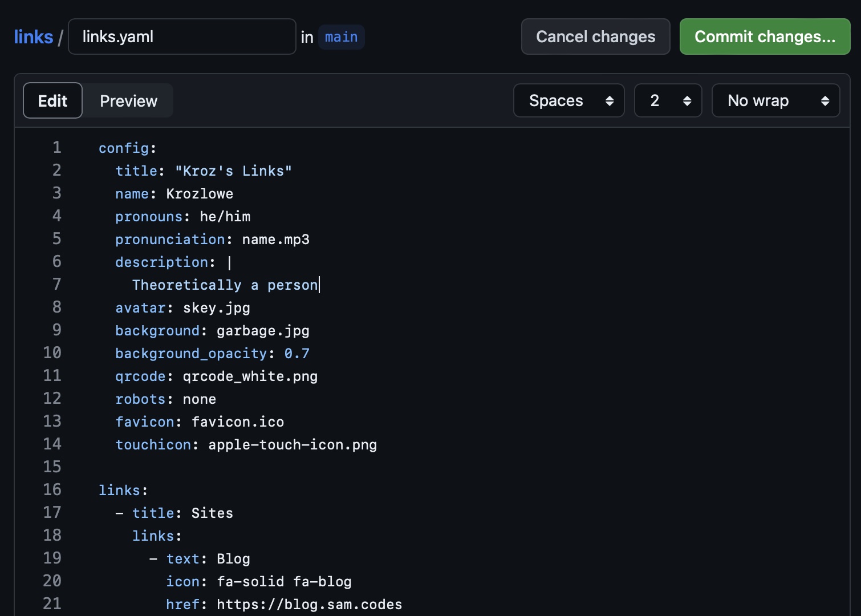Click the apple-touch-icon.png value
This screenshot has height=616, width=861.
(x=293, y=445)
